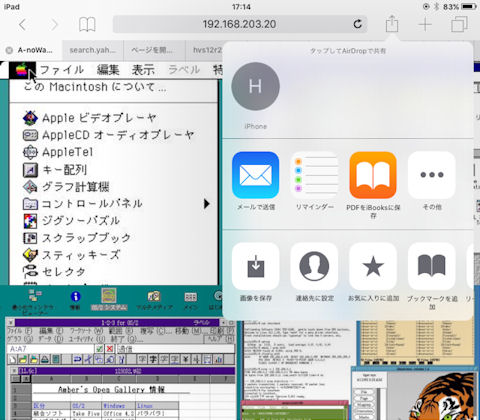Select the メイン desktop icon
480x420 pixels.
(191, 299)
